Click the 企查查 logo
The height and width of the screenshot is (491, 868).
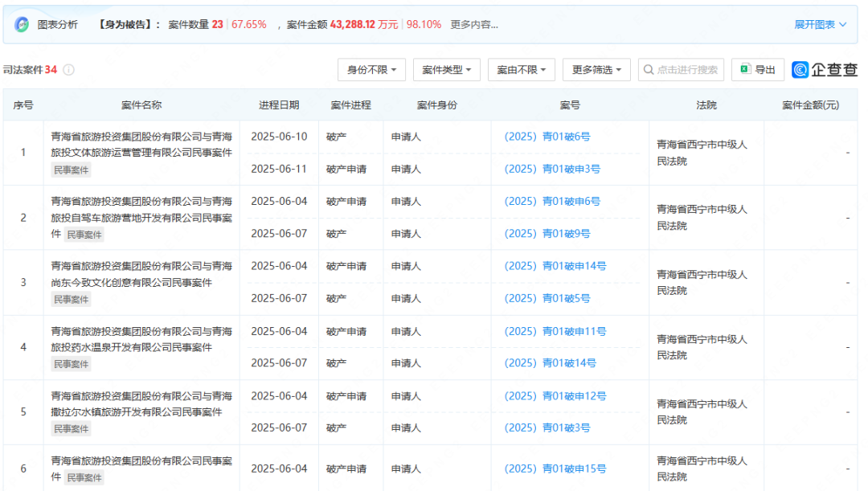coord(824,70)
